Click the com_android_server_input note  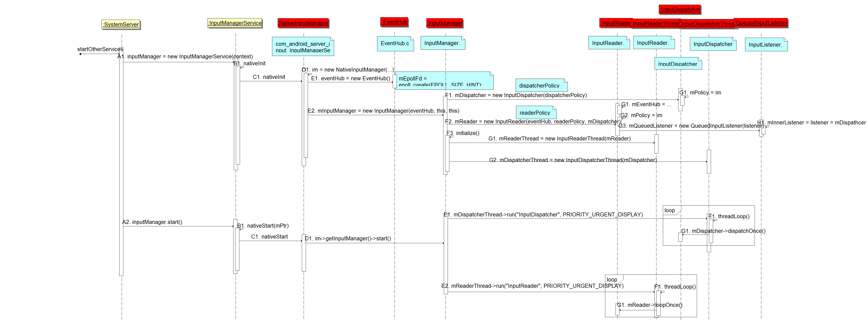(302, 46)
